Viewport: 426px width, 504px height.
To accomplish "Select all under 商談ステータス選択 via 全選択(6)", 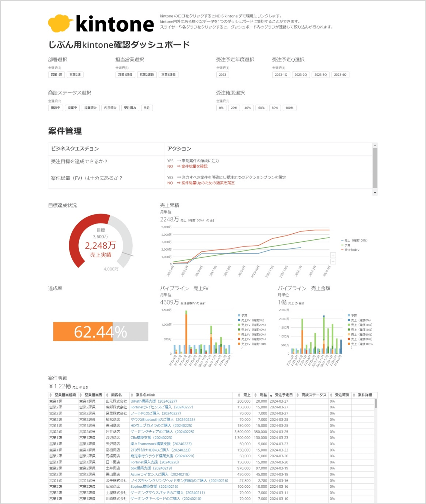I will coord(55,101).
